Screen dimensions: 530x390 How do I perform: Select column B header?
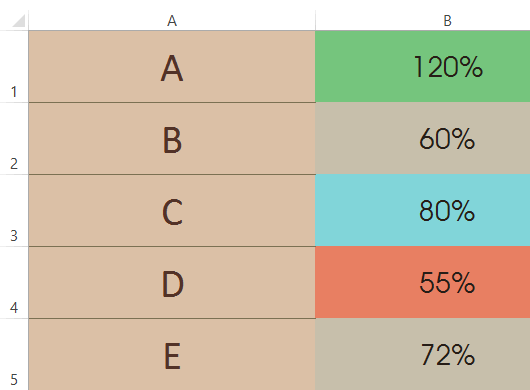423,20
